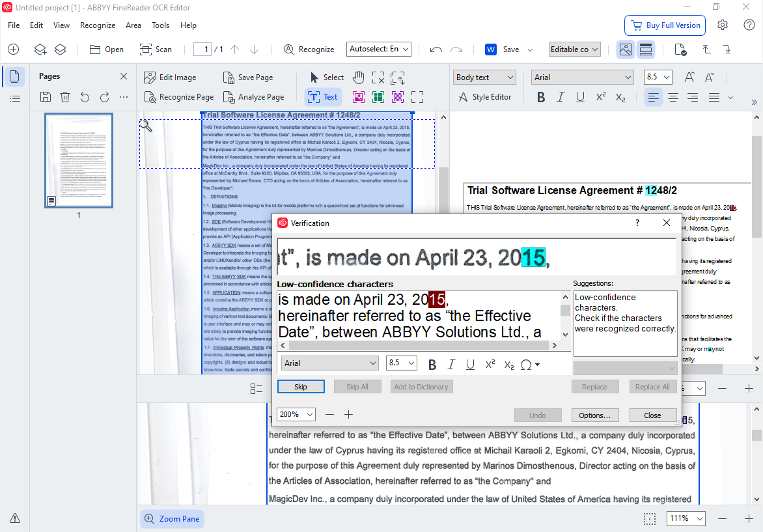Click superscript in Verification dialog
The height and width of the screenshot is (532, 763).
click(x=490, y=365)
